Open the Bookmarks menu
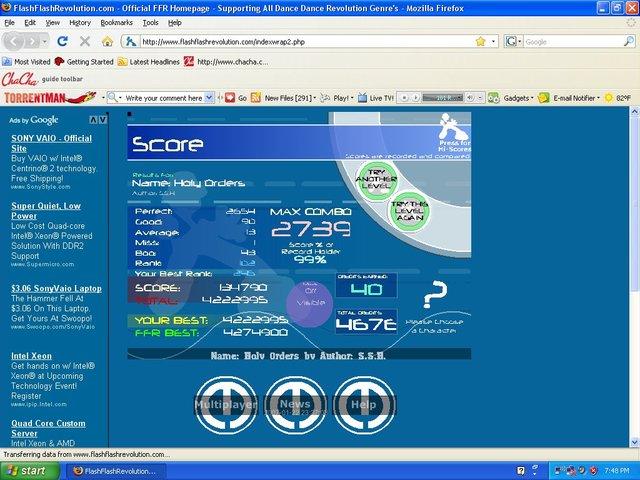The width and height of the screenshot is (640, 480). 116,23
